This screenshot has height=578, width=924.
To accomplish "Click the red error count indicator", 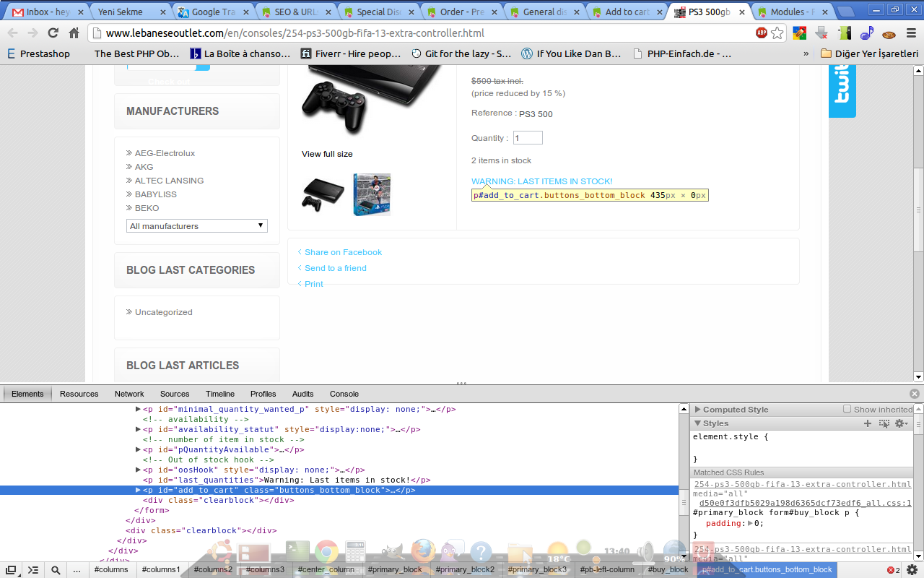I will click(893, 570).
